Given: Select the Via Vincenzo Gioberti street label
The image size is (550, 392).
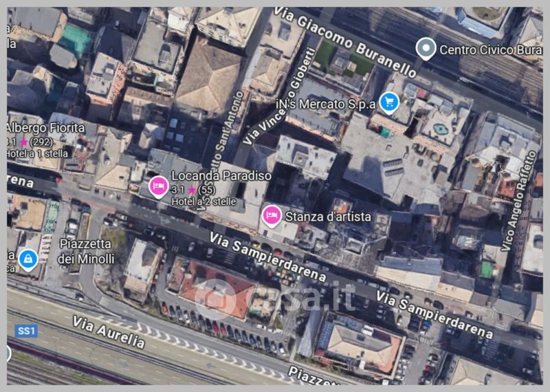Looking at the screenshot, I should pyautogui.click(x=279, y=96).
